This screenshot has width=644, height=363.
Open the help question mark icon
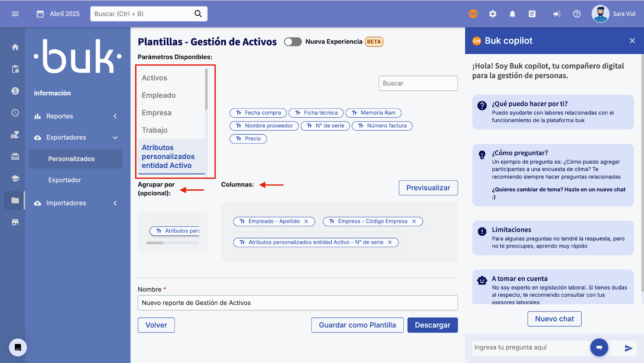577,14
